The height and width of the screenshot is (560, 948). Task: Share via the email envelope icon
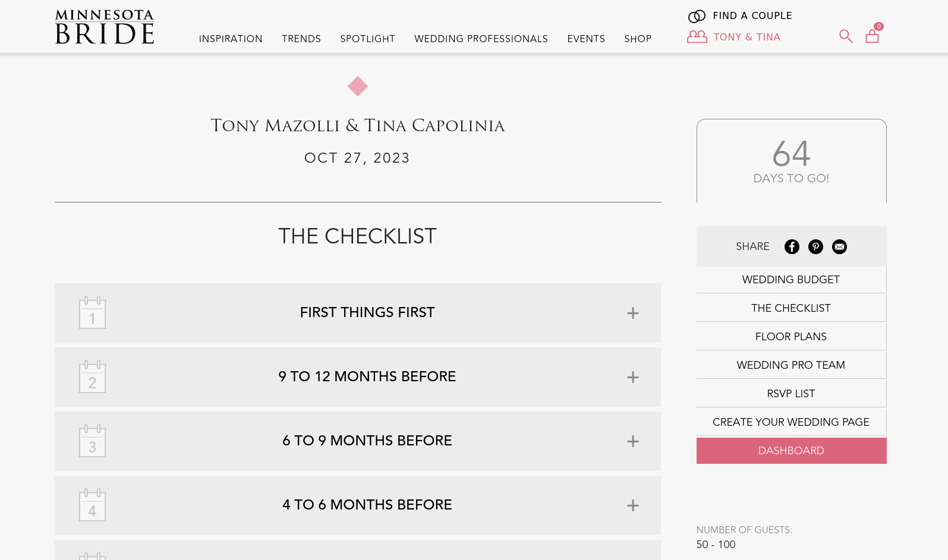(x=839, y=246)
